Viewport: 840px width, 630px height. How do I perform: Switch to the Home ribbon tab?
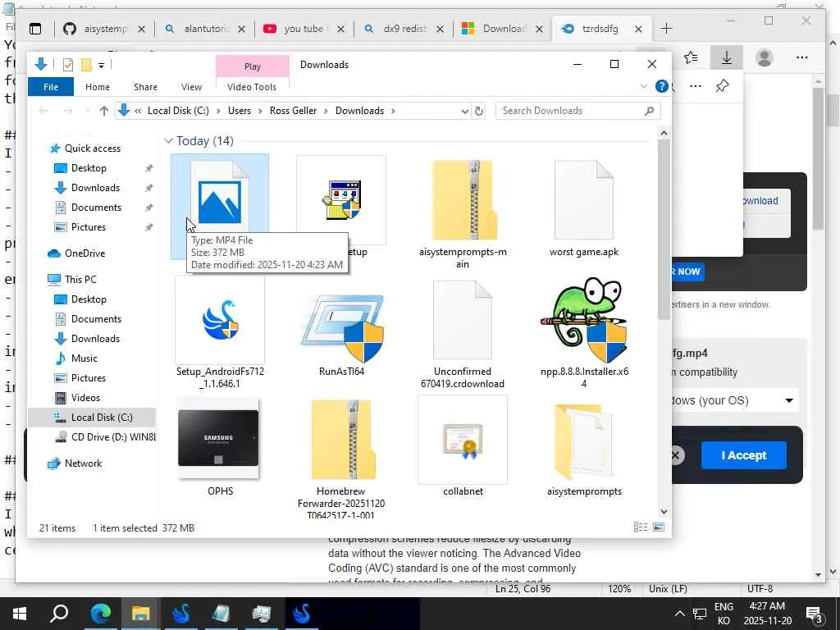click(98, 87)
